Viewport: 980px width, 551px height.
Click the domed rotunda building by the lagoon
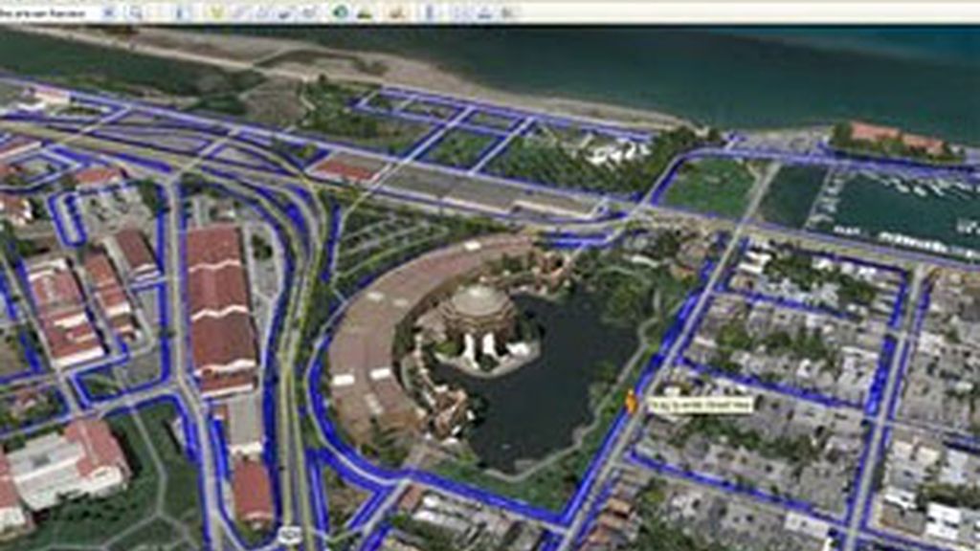click(x=478, y=316)
